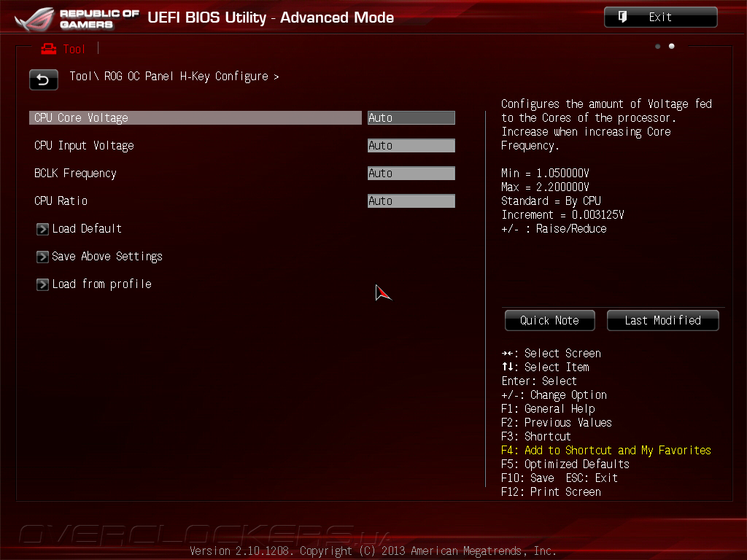The width and height of the screenshot is (747, 560).
Task: Click the F1: General Help hint
Action: (549, 409)
